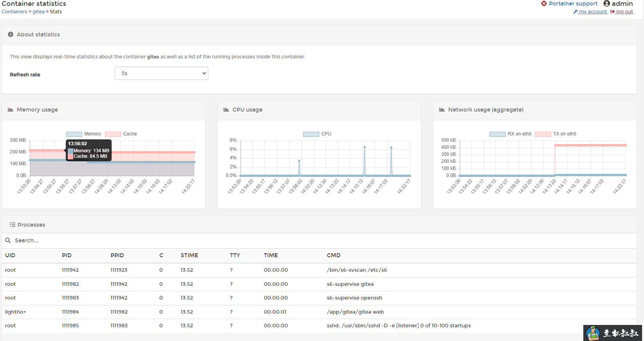This screenshot has width=644, height=341.
Task: Click the log out link
Action: (x=624, y=12)
